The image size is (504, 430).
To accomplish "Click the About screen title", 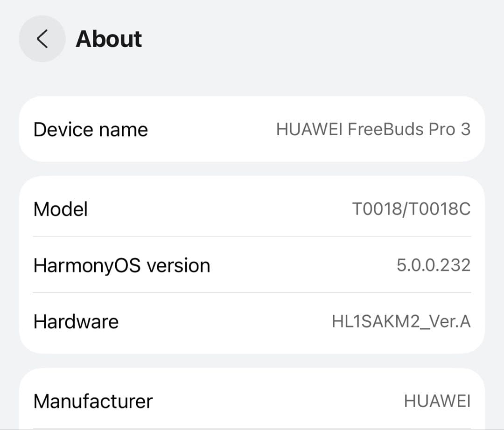I will (x=109, y=39).
